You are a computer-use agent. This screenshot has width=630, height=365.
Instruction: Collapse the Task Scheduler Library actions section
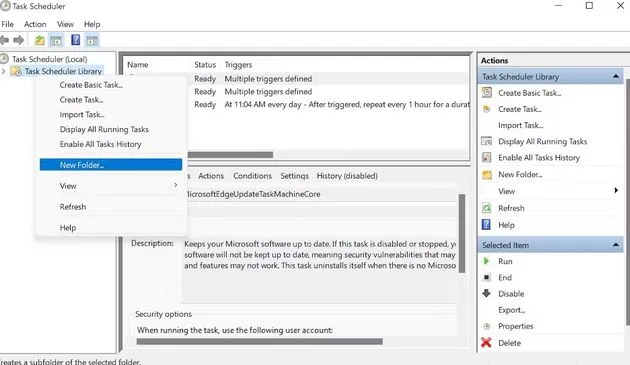616,76
